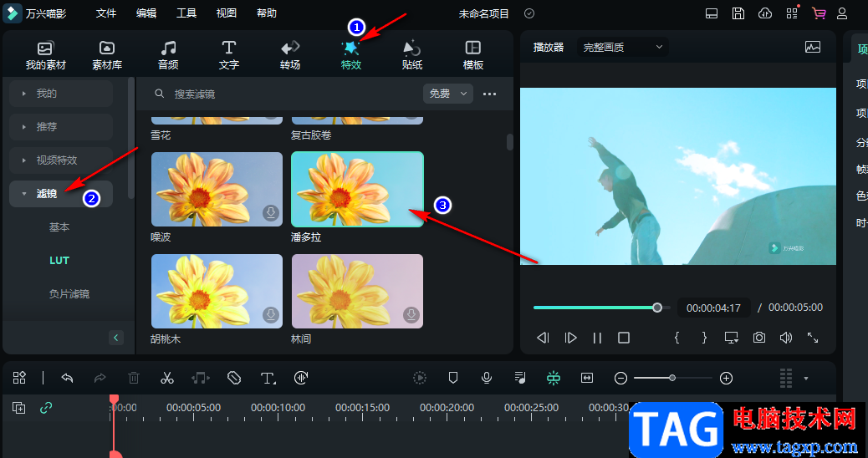Click the 搜索滤镜 search field
Viewport: 868px width, 458px height.
tap(283, 94)
